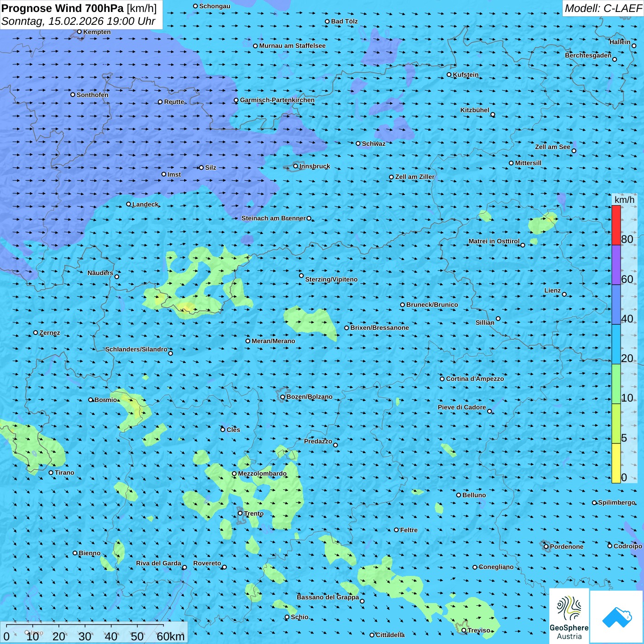This screenshot has height=644, width=644.
Task: Click the 'Prognose Wind 700hPa [km/h]' title
Action: coord(79,8)
